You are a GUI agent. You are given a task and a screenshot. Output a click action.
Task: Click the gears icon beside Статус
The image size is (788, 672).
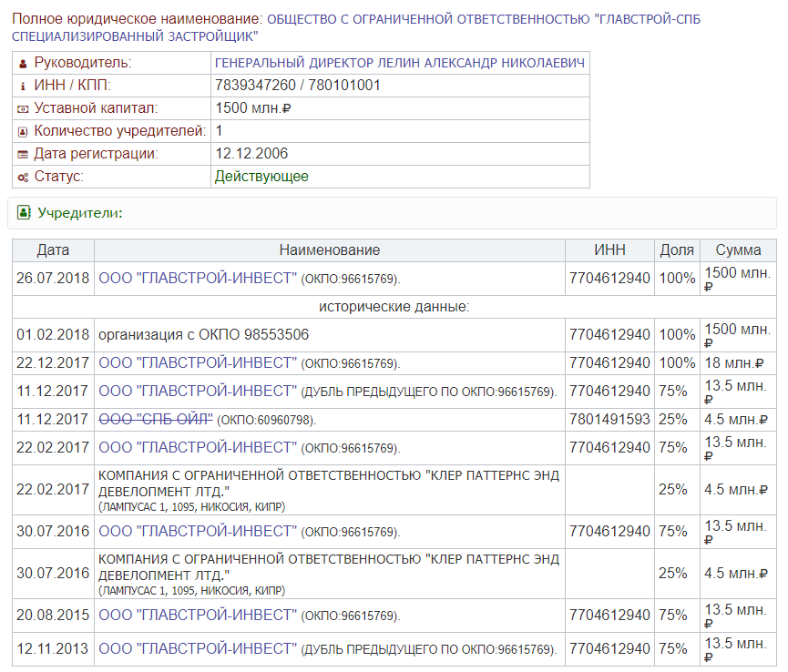pos(23,178)
